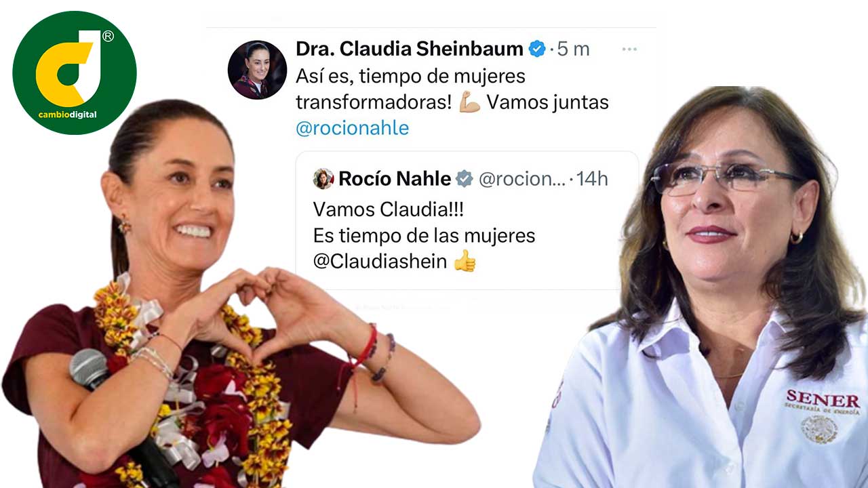Click the flexed biceps emoji
Viewport: 868px width, 488px height.
pyautogui.click(x=469, y=102)
